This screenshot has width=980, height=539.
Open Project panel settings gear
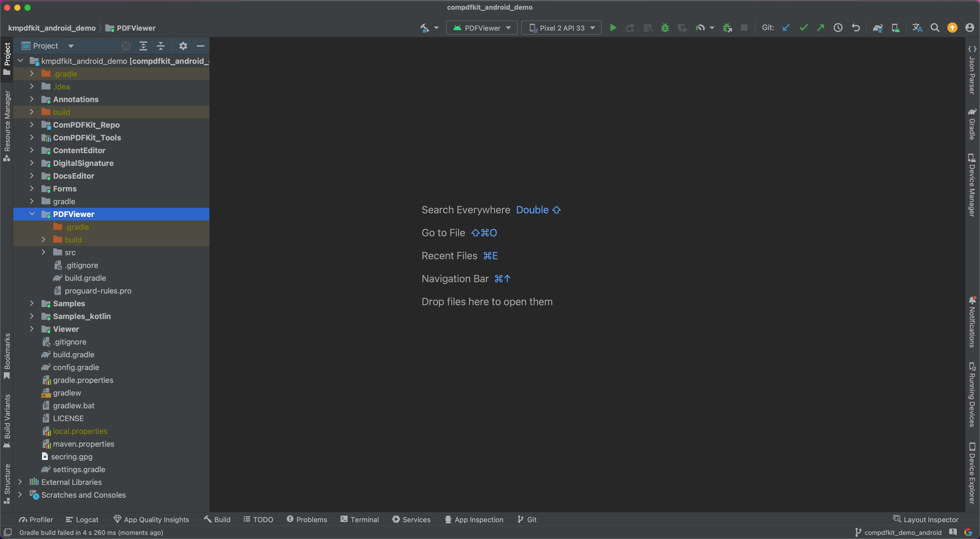[x=183, y=46]
